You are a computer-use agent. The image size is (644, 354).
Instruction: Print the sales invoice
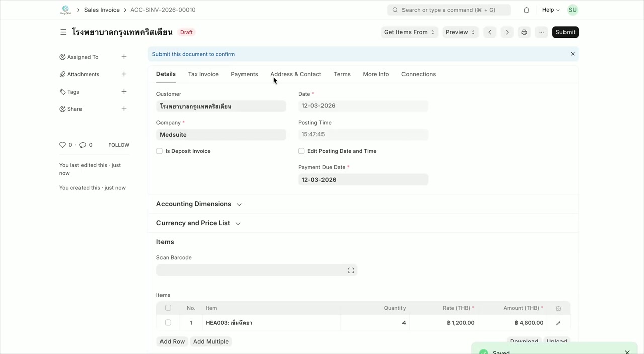point(524,32)
